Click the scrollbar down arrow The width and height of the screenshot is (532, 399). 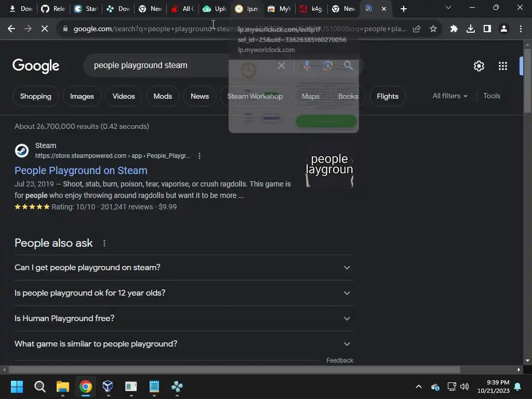tap(527, 361)
